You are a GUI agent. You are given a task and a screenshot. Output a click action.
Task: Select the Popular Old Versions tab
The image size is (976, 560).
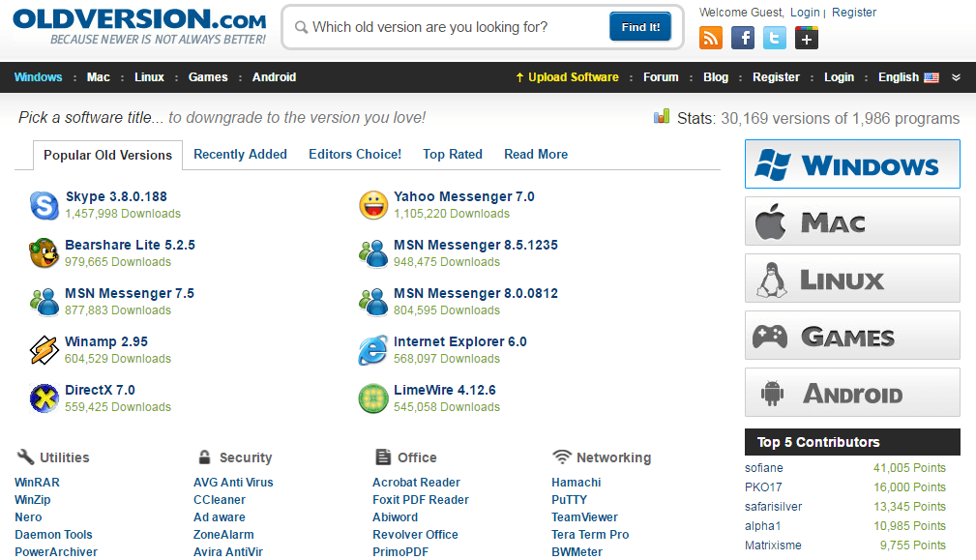coord(107,155)
